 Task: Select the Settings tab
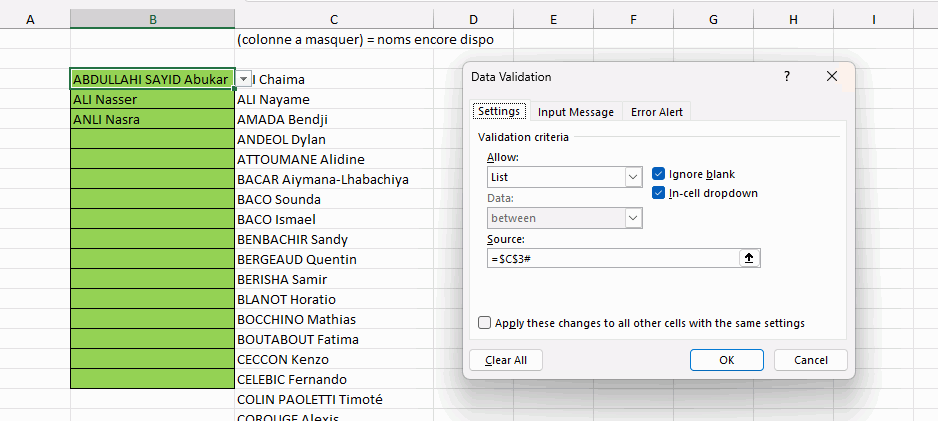coord(498,112)
